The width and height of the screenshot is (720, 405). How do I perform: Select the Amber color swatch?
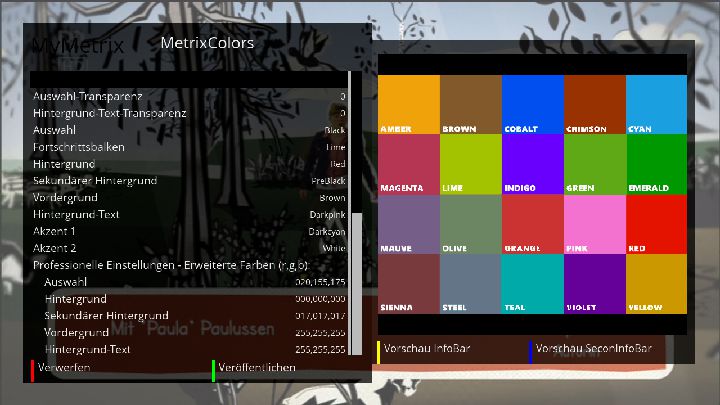point(409,104)
